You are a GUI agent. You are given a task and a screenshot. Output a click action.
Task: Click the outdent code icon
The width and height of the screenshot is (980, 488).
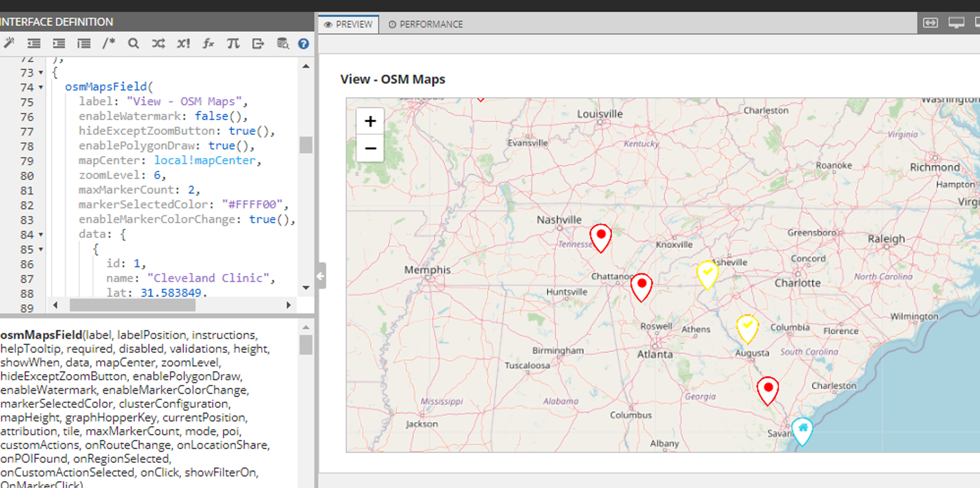pos(34,43)
